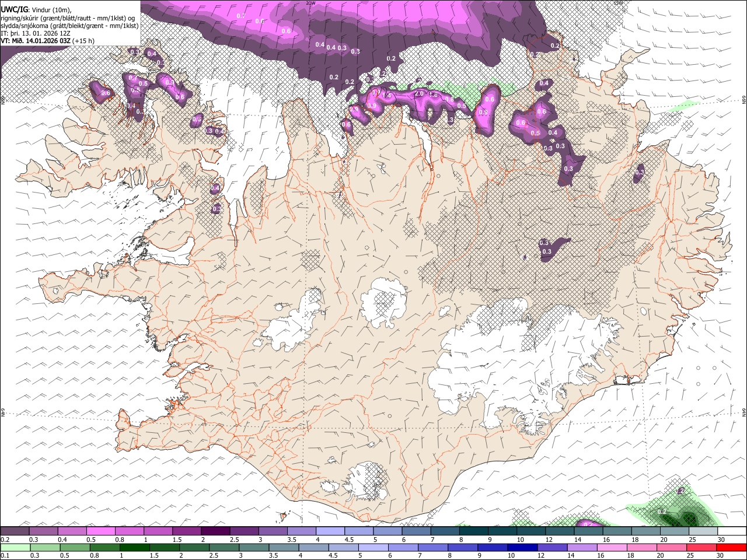Viewport: 747px width, 560px height.
Task: Click the '20W' longitude label
Action: 311,3
